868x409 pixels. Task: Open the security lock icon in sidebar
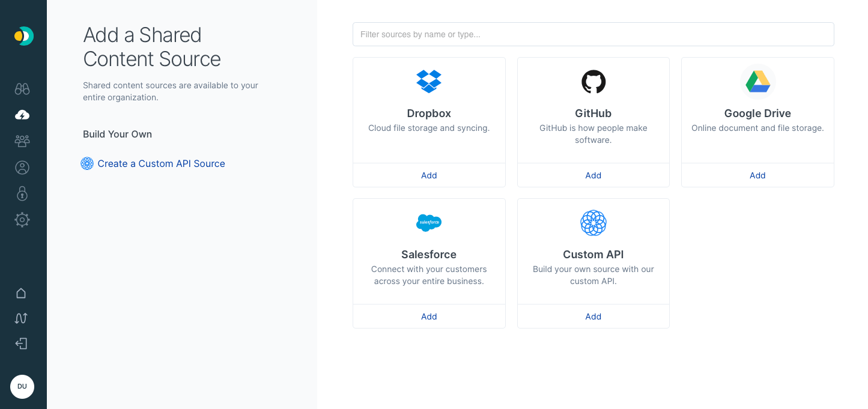coord(22,193)
